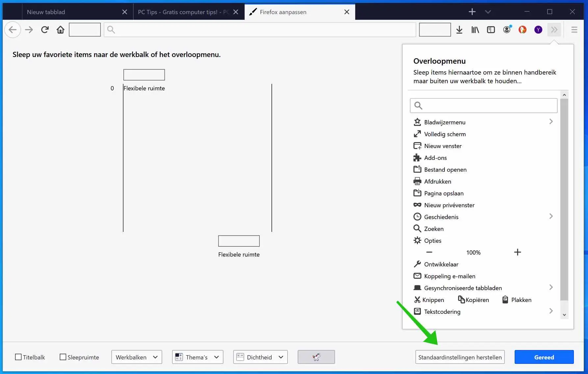588x374 pixels.
Task: Click the address bar field
Action: click(260, 30)
